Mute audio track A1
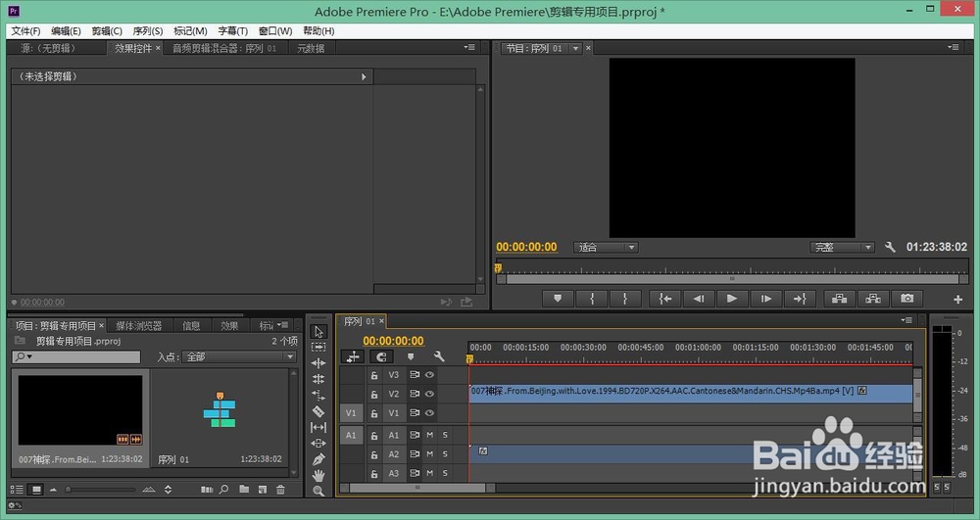This screenshot has width=980, height=520. 430,435
